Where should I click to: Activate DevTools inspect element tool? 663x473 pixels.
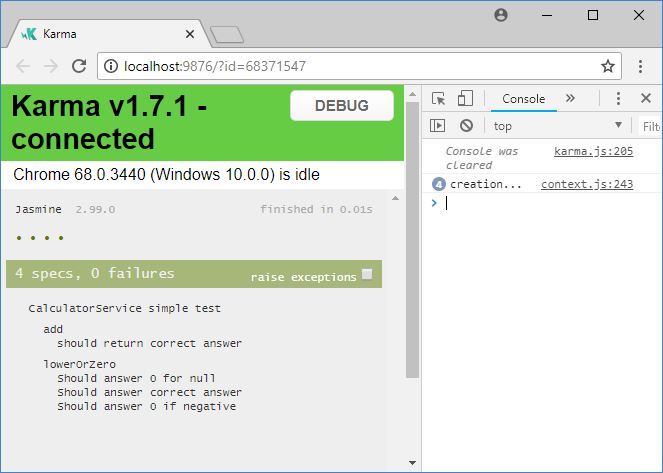click(x=438, y=98)
